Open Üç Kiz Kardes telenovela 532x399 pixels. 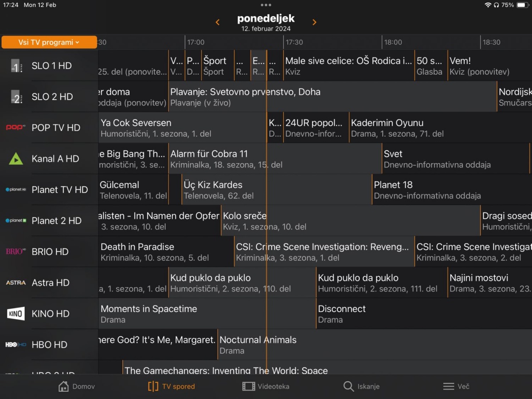pos(277,190)
